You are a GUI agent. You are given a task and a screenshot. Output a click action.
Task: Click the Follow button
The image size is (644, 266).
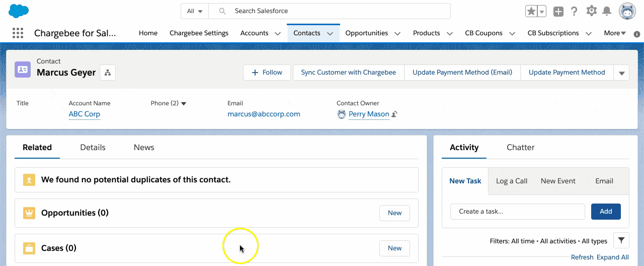(267, 73)
